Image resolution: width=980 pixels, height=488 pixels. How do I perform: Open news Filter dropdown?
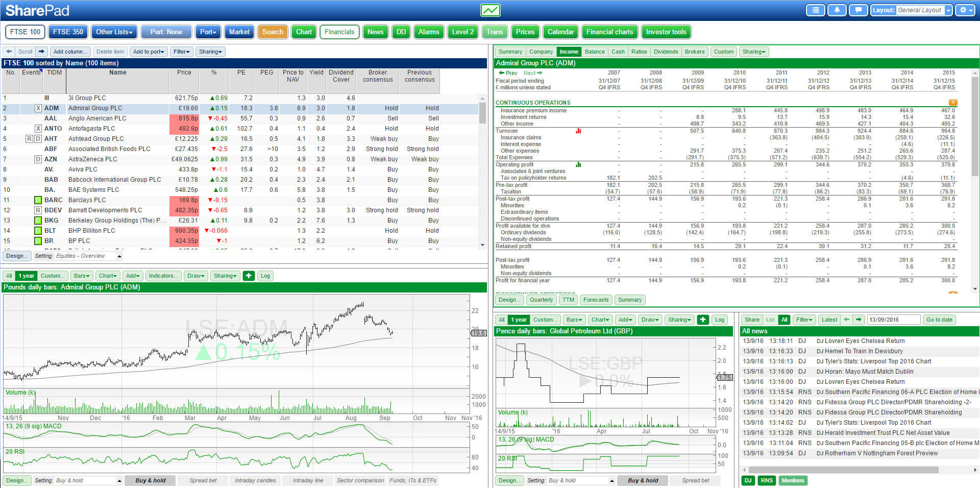804,320
